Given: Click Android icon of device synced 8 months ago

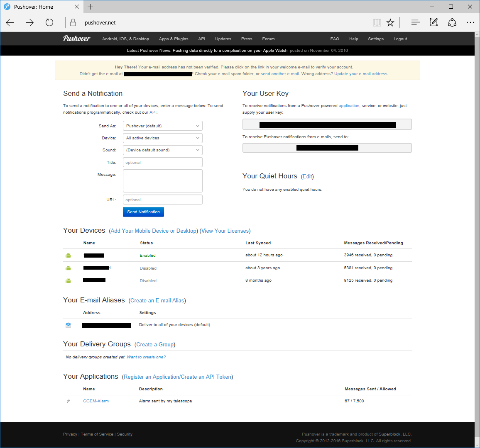Looking at the screenshot, I should tap(68, 281).
